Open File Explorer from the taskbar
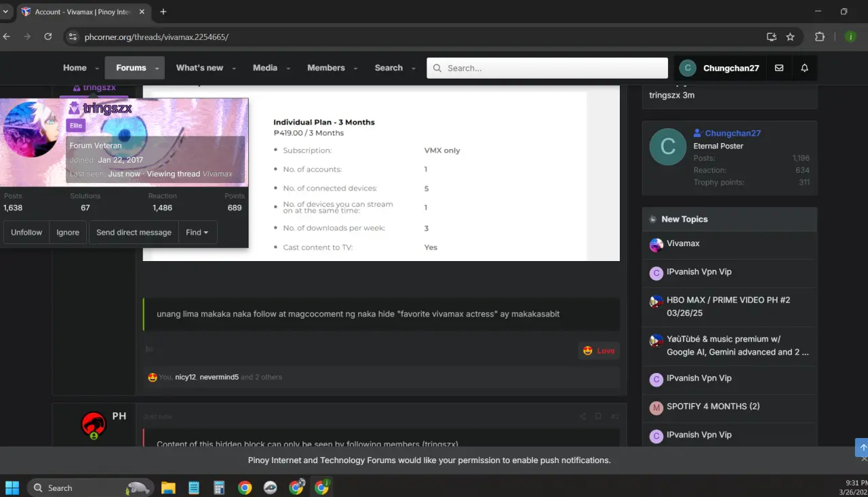 click(x=168, y=488)
